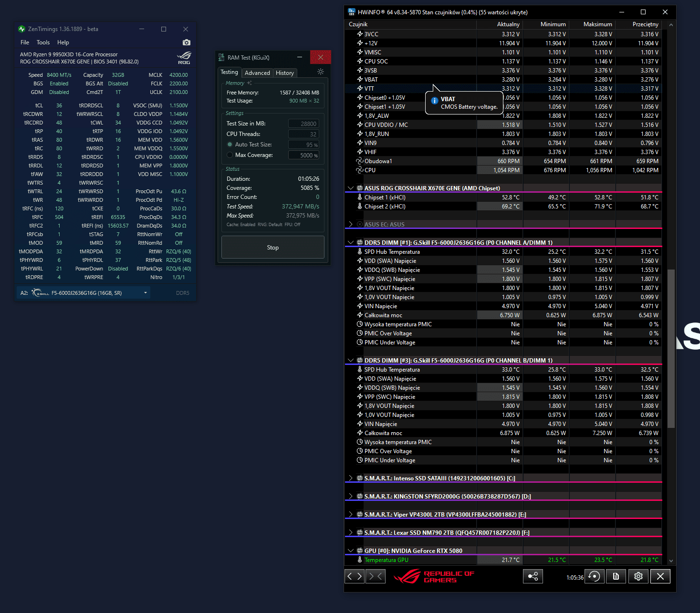The height and width of the screenshot is (613, 700).
Task: Open RAM Test settings gear icon
Action: pos(321,72)
